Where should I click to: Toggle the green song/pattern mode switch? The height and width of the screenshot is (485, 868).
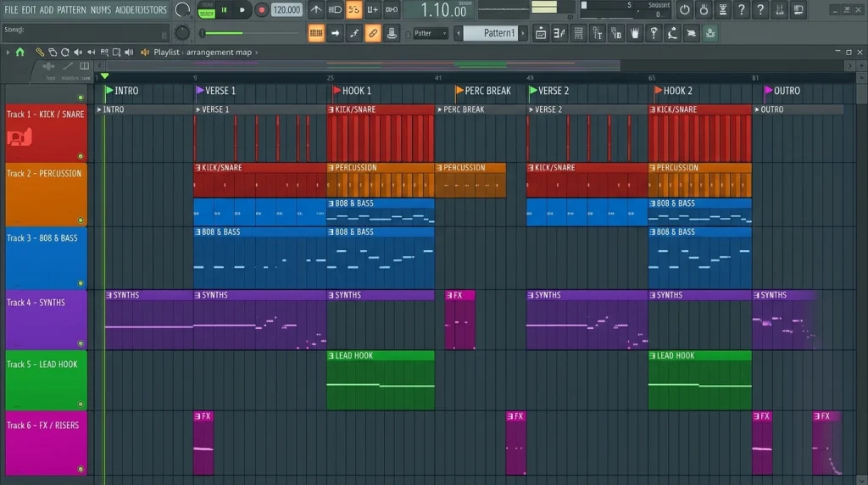(x=207, y=10)
